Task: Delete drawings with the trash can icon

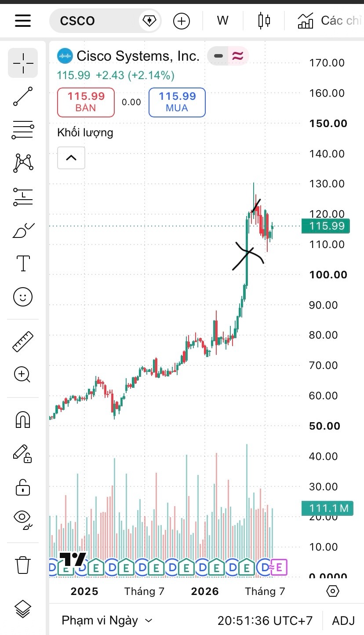Action: click(23, 565)
